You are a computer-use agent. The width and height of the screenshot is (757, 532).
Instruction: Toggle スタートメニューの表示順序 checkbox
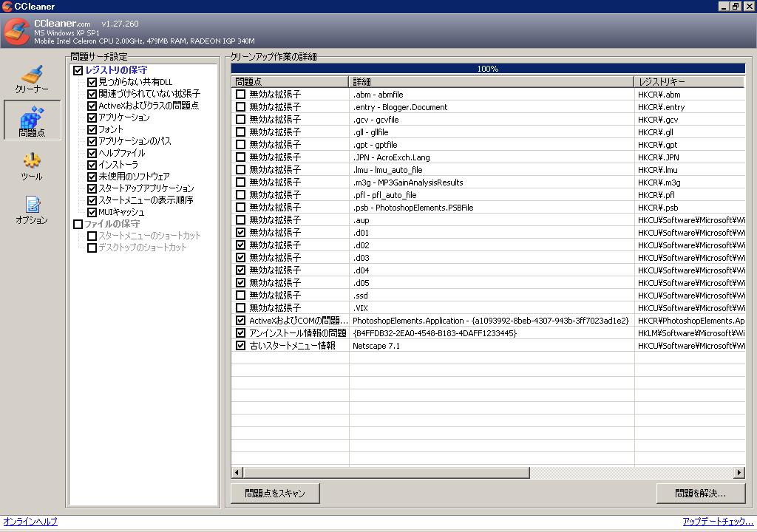pyautogui.click(x=92, y=200)
